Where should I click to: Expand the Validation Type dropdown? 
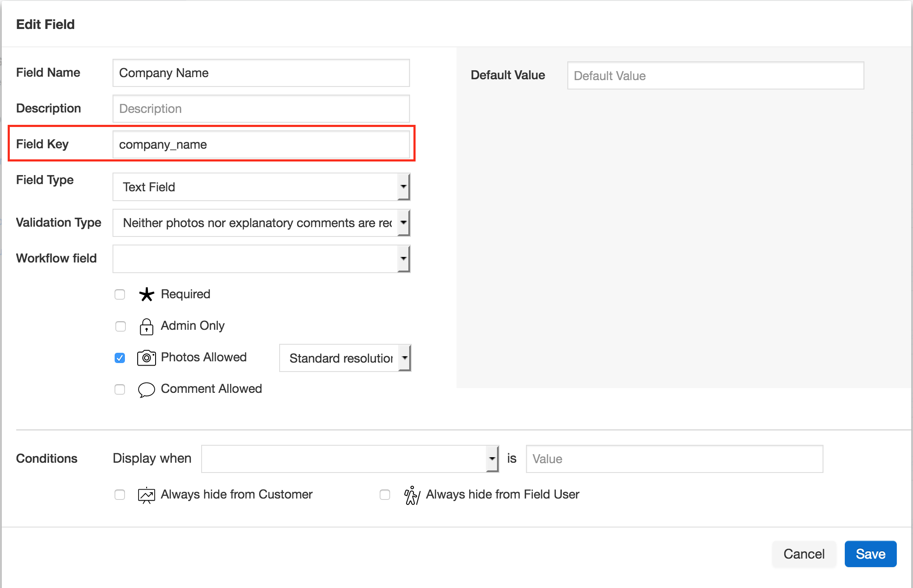click(261, 223)
